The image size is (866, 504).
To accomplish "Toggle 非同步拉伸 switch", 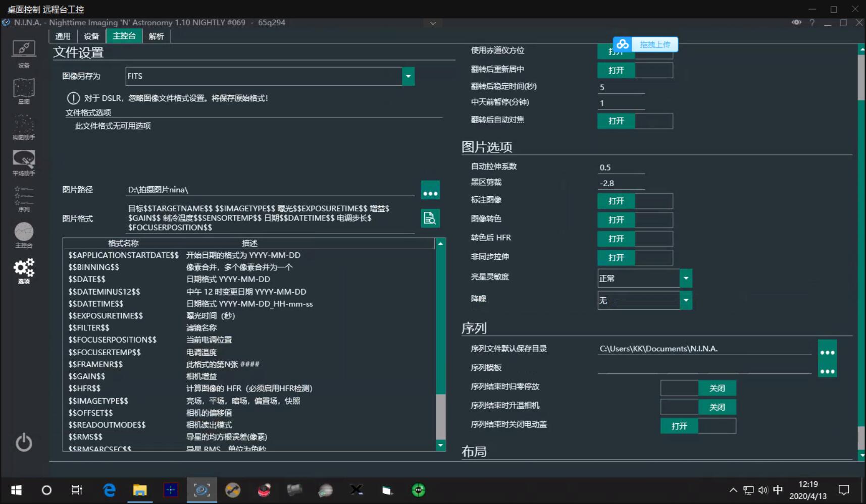I will pos(635,258).
